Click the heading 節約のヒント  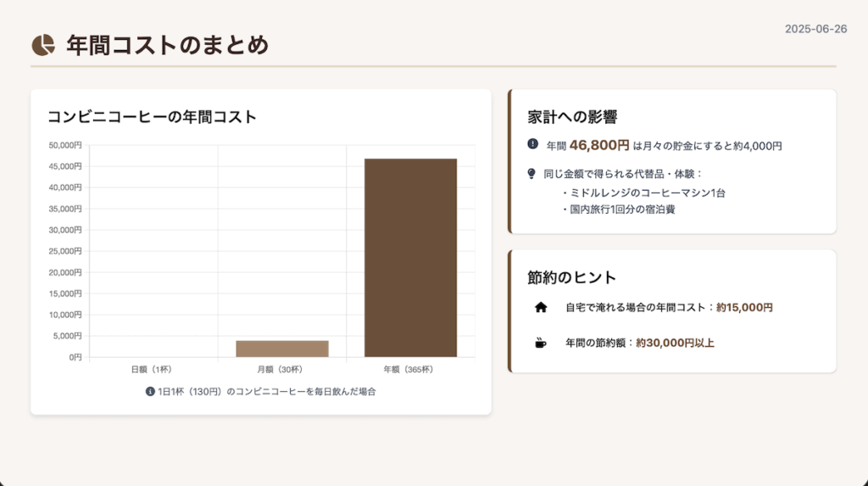click(571, 277)
